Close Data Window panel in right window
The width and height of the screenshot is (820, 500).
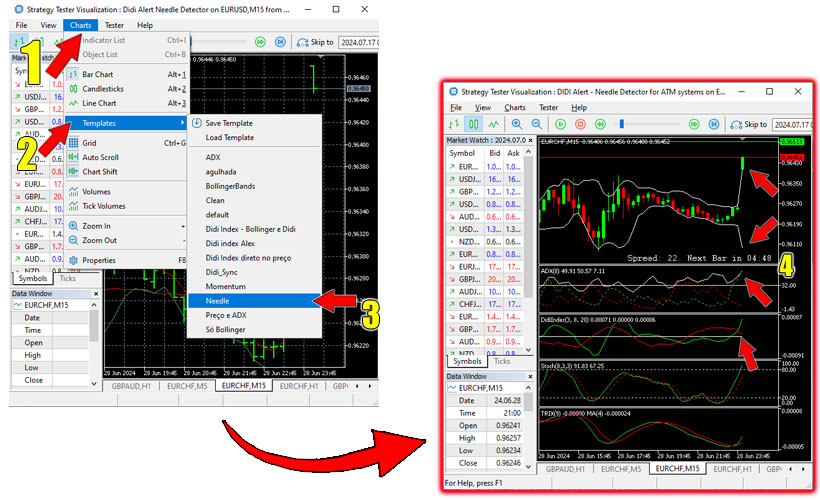[530, 376]
